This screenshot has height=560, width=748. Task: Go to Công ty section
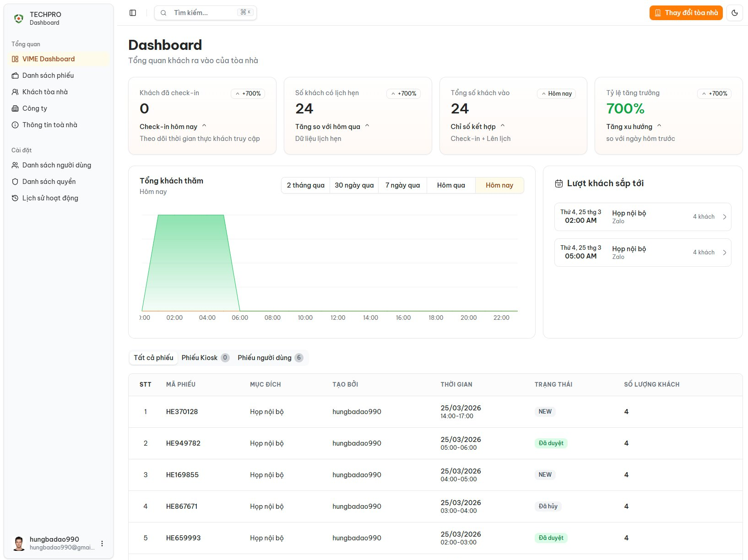click(35, 108)
